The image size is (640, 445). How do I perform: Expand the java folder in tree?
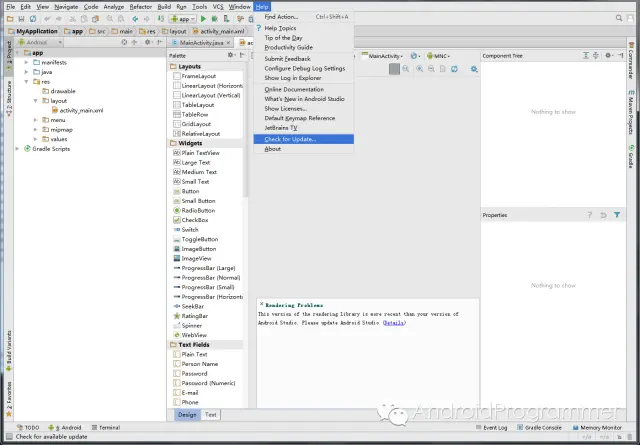pos(27,72)
